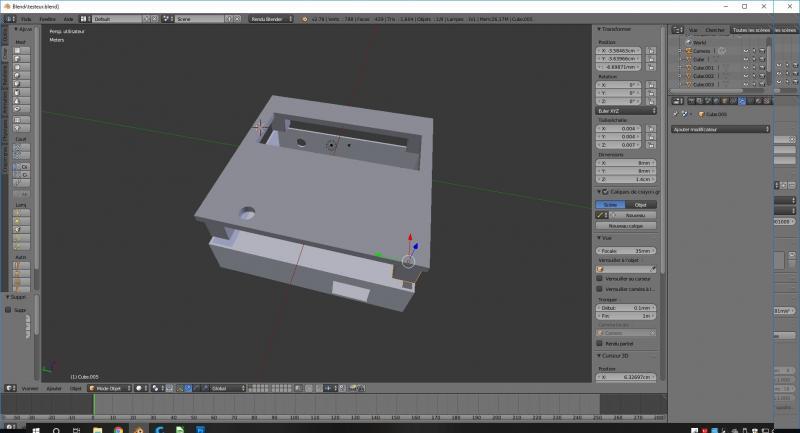Click the viewport shading sphere icon
The image size is (800, 433).
point(141,388)
